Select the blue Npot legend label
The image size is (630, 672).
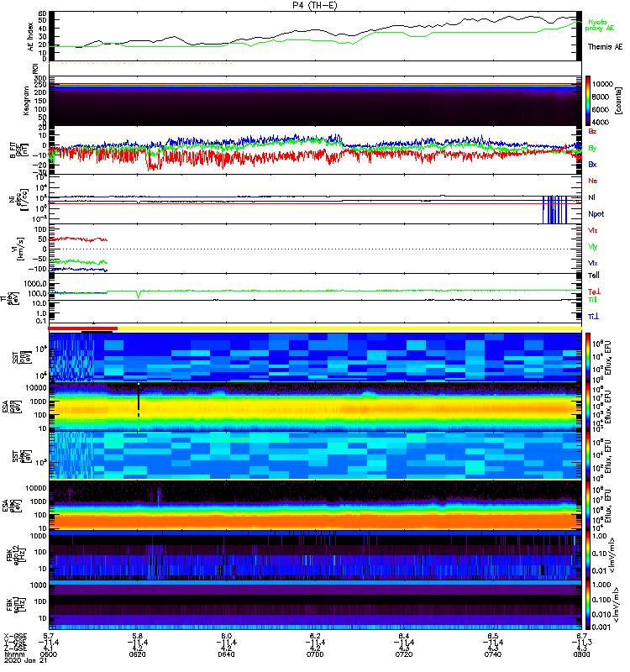pyautogui.click(x=596, y=214)
